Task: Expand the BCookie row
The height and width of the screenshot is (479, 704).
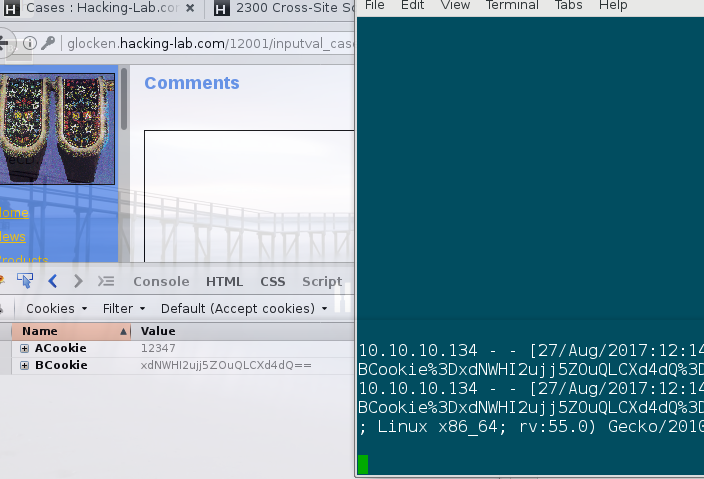Action: (x=24, y=365)
